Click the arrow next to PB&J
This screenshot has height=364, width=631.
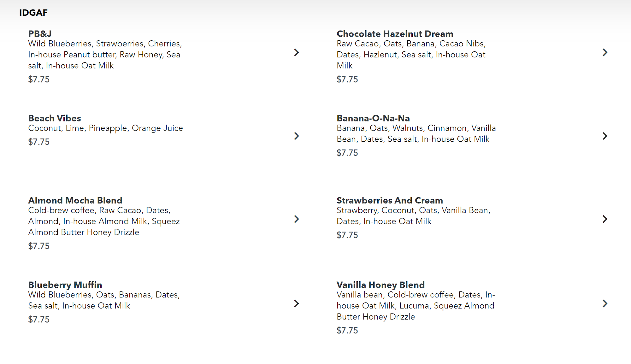[x=296, y=52]
